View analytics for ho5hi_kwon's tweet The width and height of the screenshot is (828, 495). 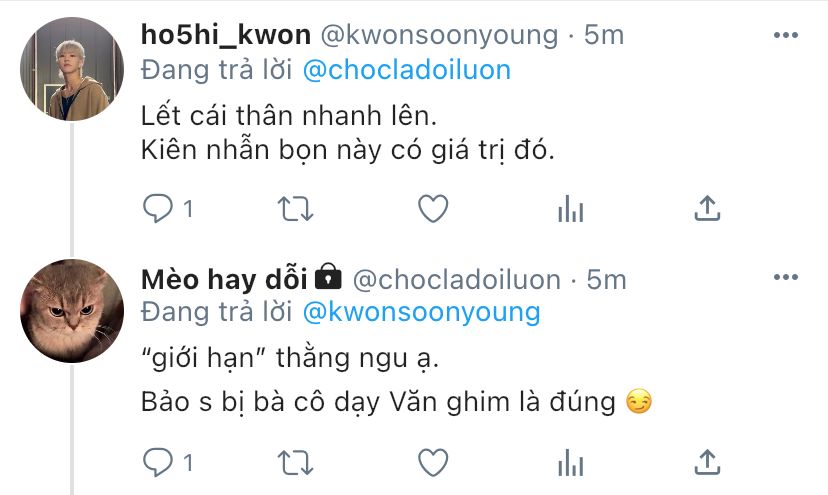coord(570,209)
